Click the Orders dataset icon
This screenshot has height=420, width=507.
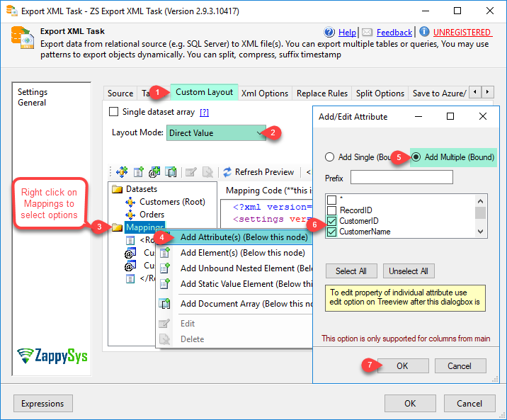[130, 215]
